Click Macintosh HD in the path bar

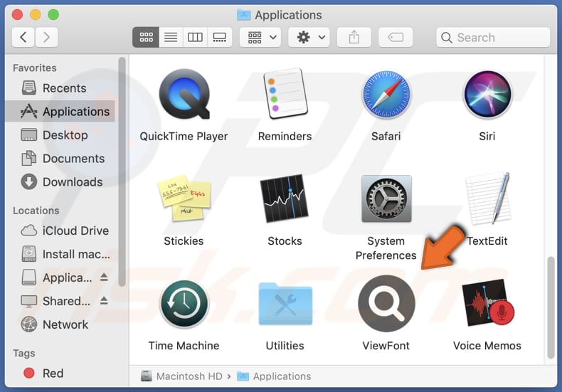(181, 376)
